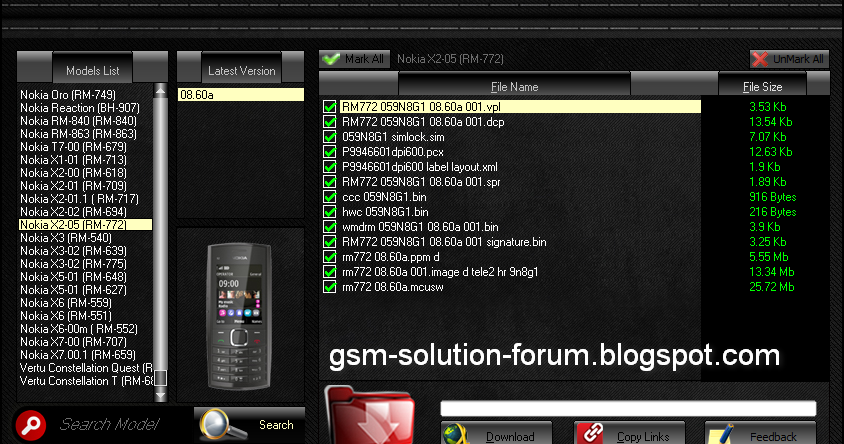The height and width of the screenshot is (444, 844).
Task: Click the File Size column header
Action: click(x=762, y=86)
